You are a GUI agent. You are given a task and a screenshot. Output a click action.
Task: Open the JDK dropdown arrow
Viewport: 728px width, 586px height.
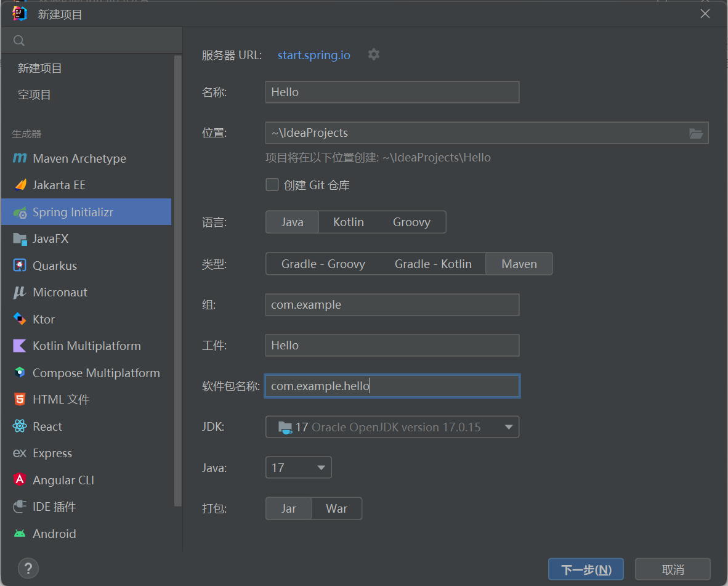coord(509,427)
